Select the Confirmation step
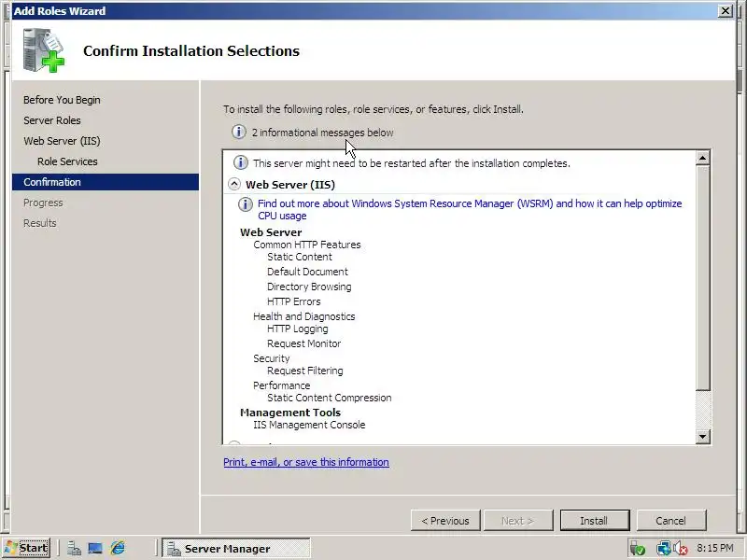 [x=106, y=182]
